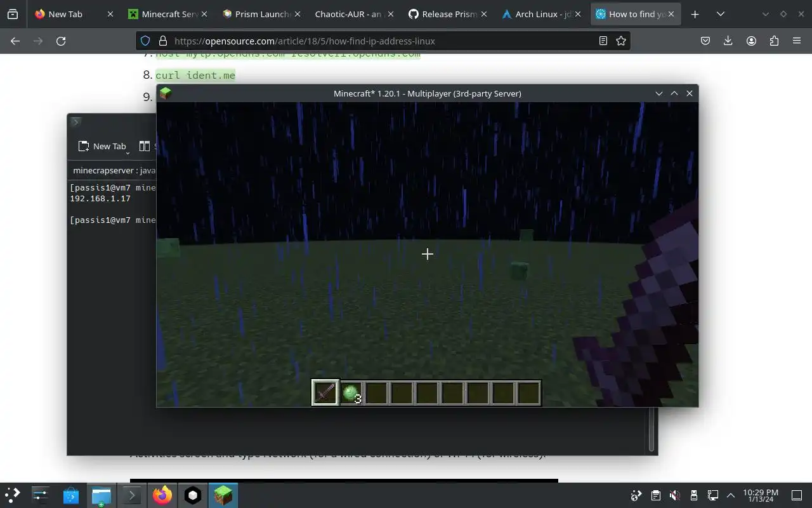This screenshot has width=812, height=508.
Task: Toggle reader view in address bar
Action: click(603, 41)
